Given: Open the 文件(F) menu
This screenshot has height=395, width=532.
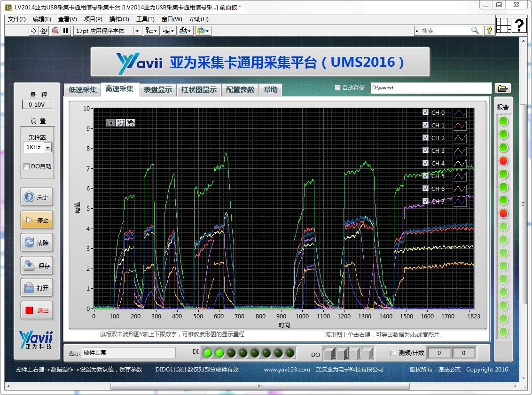Looking at the screenshot, I should coord(16,19).
